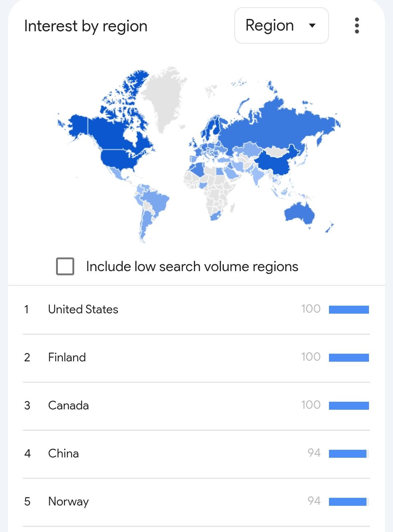Screen dimensions: 393x532
Task: Select Finland in the ranking list
Action: pos(67,357)
